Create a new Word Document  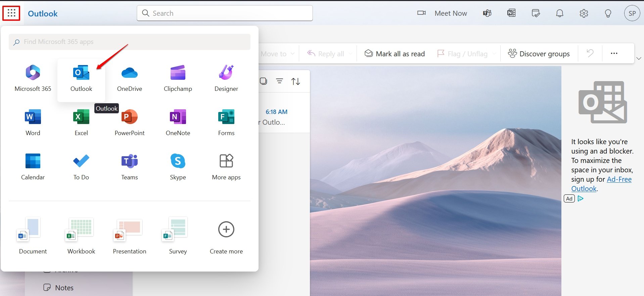click(33, 236)
